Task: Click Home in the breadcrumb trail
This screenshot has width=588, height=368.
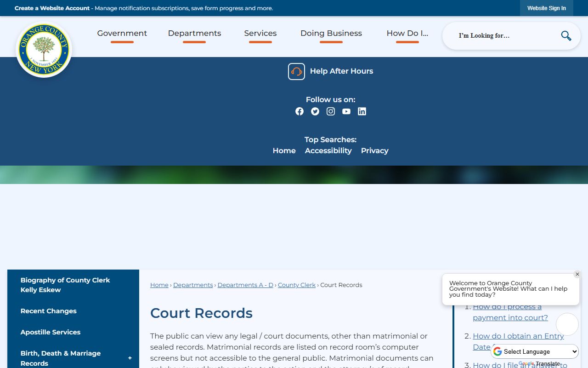Action: pyautogui.click(x=159, y=285)
